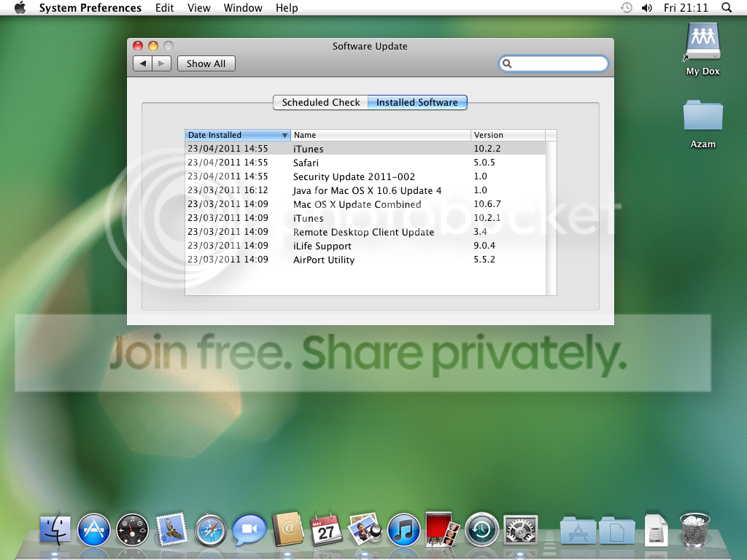Launch iPhoto from the dock
747x560 pixels.
(365, 529)
